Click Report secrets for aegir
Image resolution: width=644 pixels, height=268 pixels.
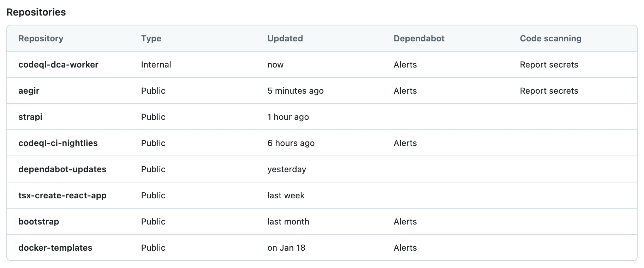tap(549, 91)
